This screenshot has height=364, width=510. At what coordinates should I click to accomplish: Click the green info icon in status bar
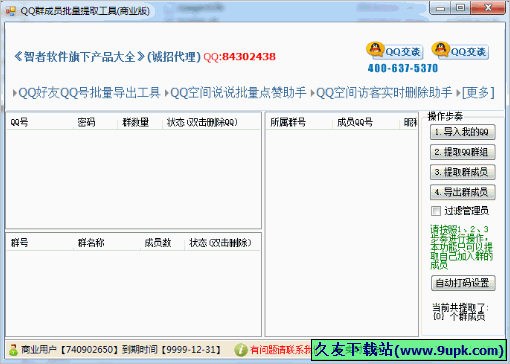click(x=240, y=350)
